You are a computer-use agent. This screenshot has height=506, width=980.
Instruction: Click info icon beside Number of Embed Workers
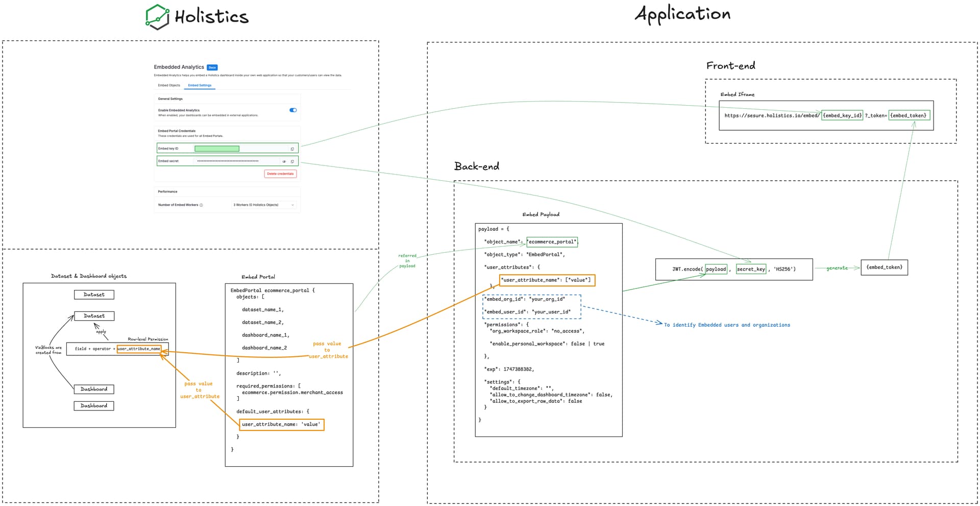point(201,205)
